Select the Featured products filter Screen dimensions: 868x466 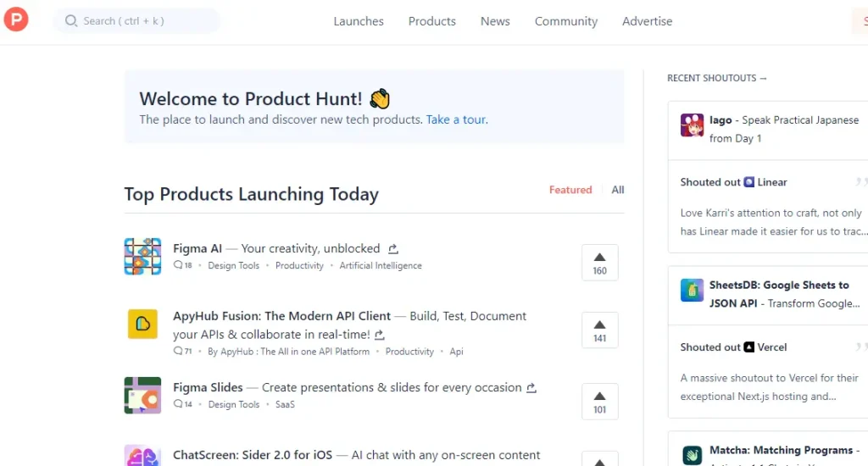coord(570,190)
